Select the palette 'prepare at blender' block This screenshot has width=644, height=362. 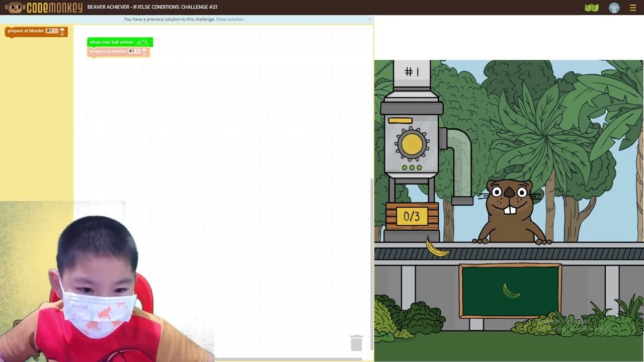click(x=36, y=32)
